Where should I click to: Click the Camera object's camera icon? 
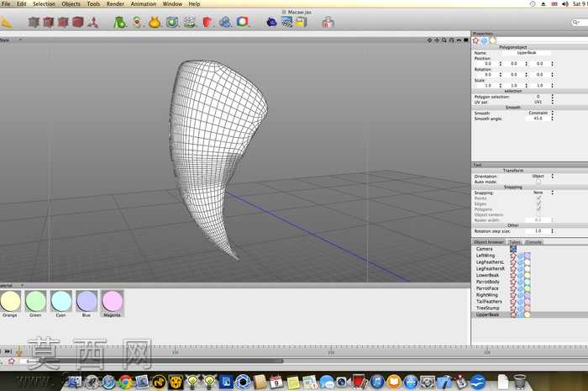point(513,249)
